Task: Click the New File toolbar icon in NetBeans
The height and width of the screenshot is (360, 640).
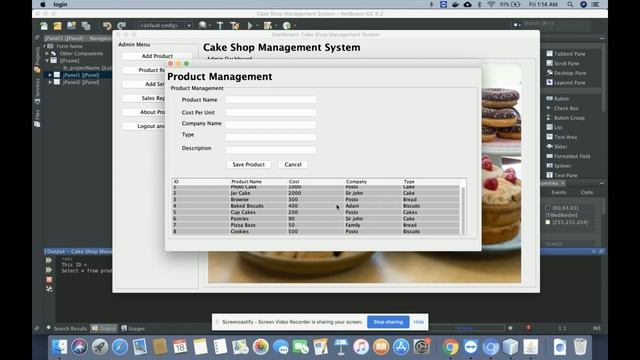Action: (x=44, y=26)
